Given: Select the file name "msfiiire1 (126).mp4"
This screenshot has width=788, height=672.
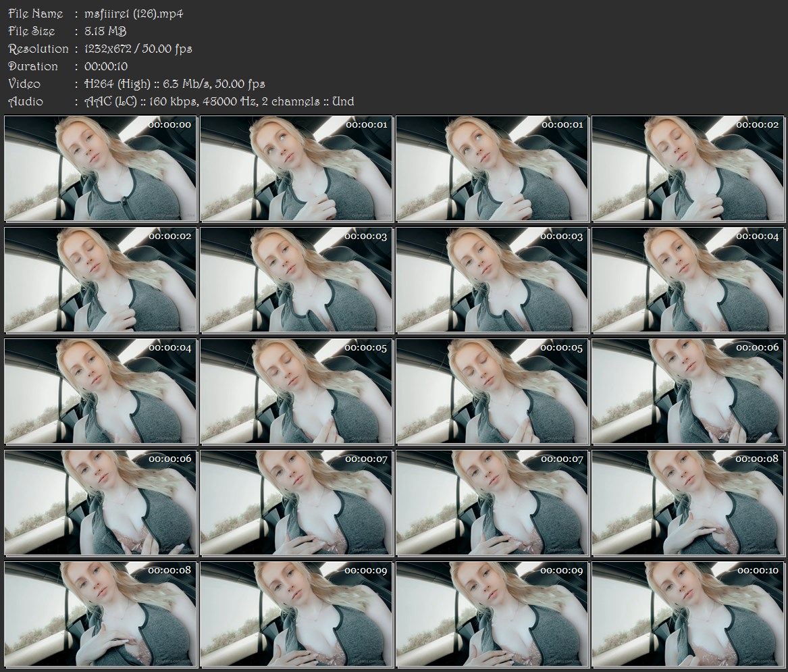Looking at the screenshot, I should pos(134,14).
